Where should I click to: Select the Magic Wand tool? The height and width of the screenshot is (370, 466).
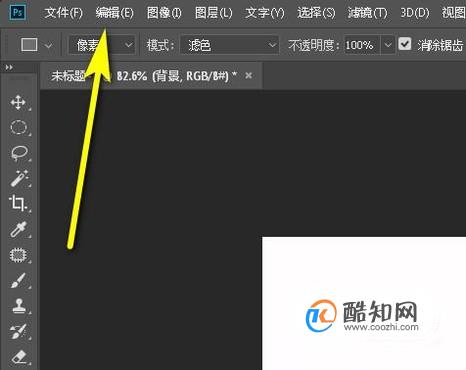click(19, 178)
